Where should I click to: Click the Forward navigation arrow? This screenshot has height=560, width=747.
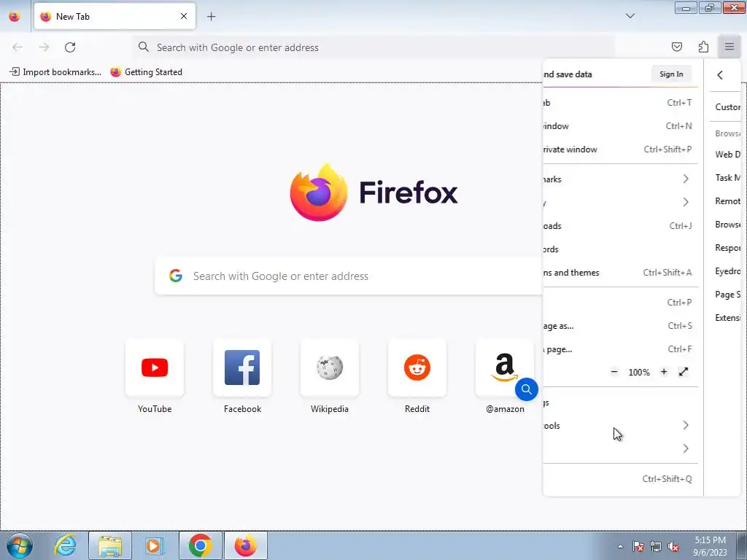(x=44, y=47)
